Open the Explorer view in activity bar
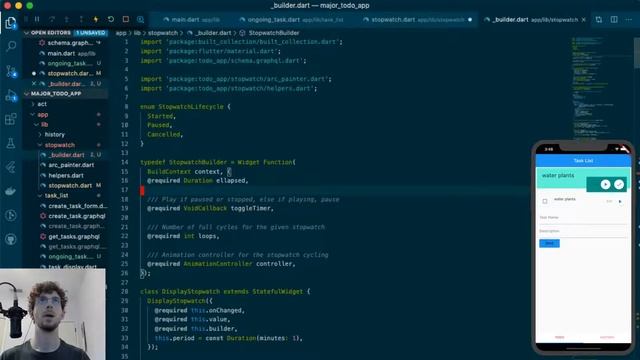 pyautogui.click(x=11, y=22)
